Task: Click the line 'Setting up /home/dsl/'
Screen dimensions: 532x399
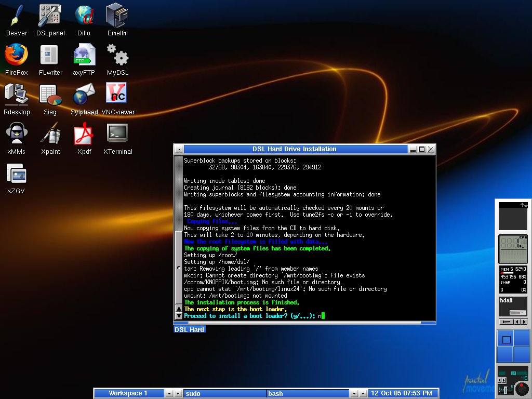Action: point(217,262)
